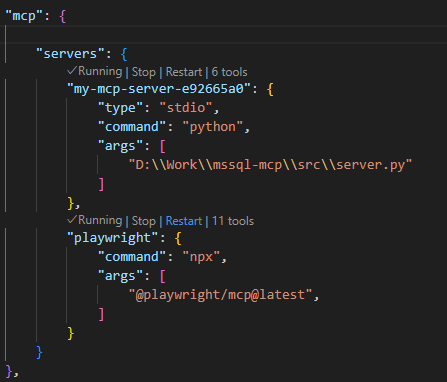This screenshot has width=447, height=382.
Task: Click the "command" key under my-mcp-server
Action: click(x=132, y=127)
